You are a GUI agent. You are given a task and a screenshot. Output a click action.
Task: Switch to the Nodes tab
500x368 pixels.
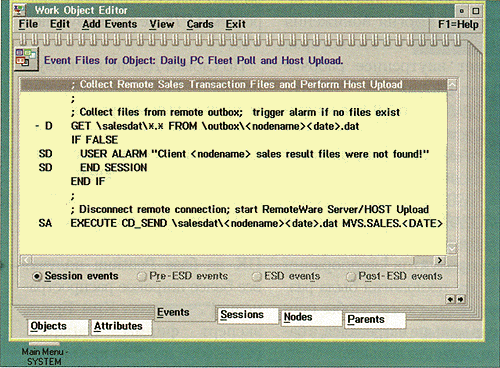point(311,317)
